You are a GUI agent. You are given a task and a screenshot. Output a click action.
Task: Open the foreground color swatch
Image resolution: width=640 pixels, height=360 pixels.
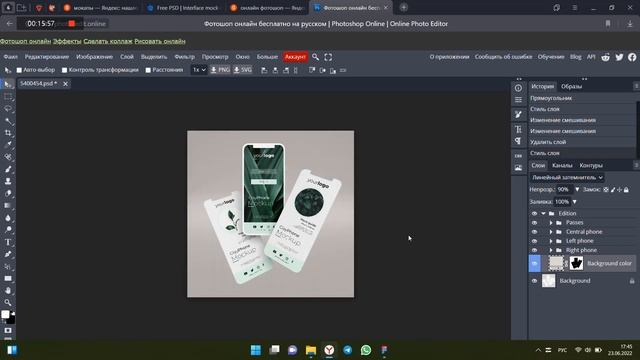(x=5, y=314)
